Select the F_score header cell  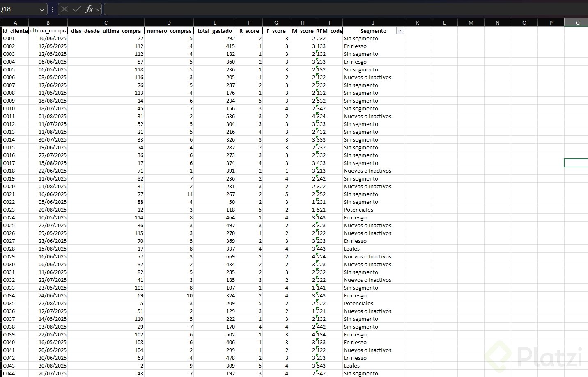click(276, 31)
